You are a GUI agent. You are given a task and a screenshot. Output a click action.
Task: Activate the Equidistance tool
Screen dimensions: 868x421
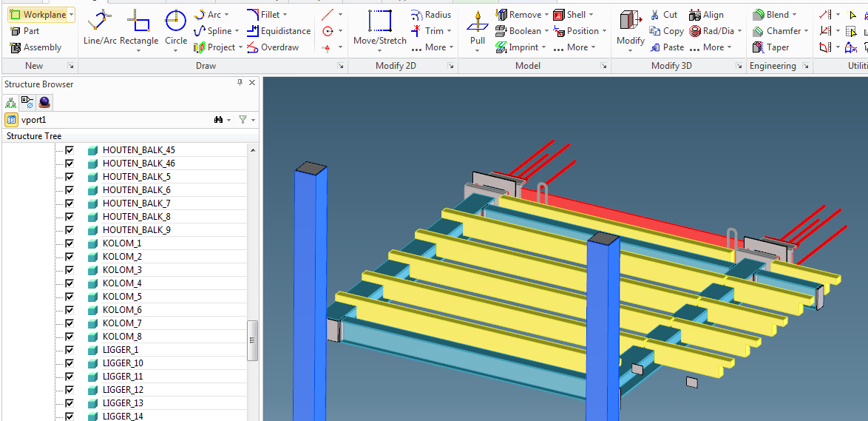(x=279, y=31)
